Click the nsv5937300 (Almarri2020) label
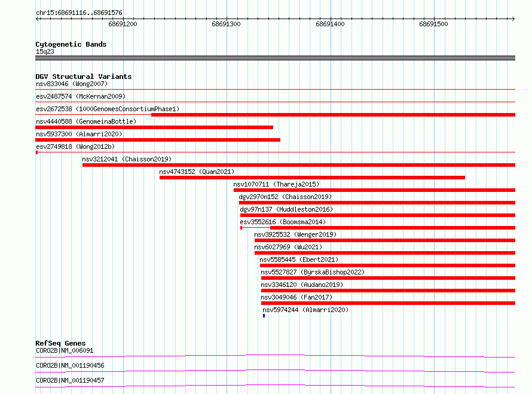532x394 pixels. coord(79,134)
